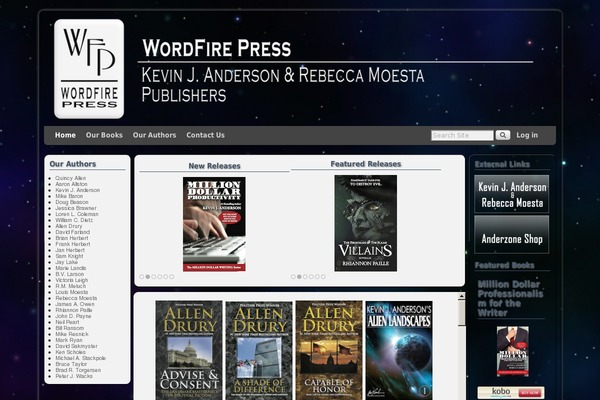This screenshot has width=600, height=400.
Task: Open author Louis Moesta
Action: click(x=72, y=292)
